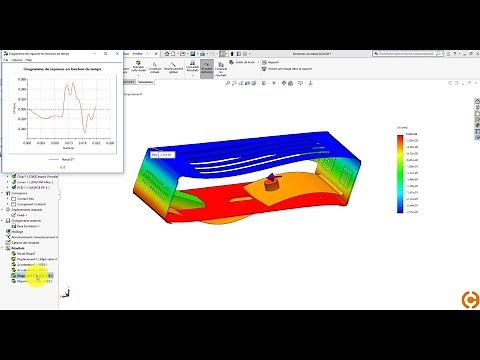The image size is (480, 360).
Task: Select Déplacement1 result plot in tree
Action: click(34, 259)
